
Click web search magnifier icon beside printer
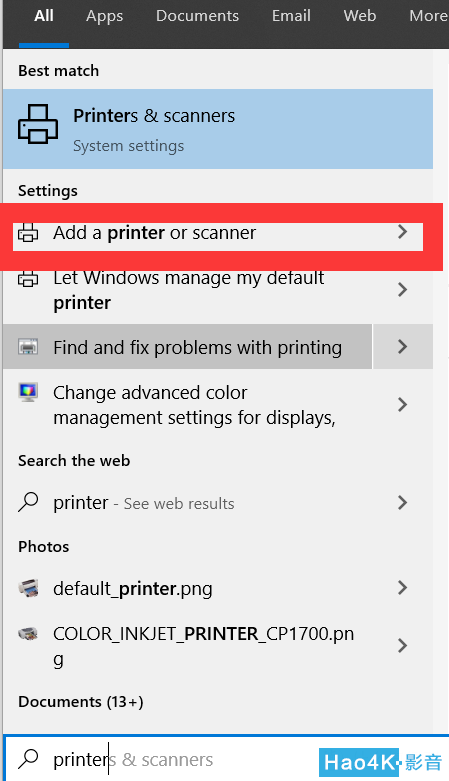28,502
